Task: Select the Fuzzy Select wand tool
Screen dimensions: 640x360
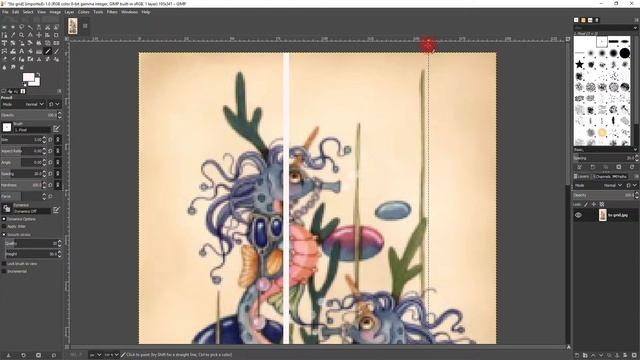Action: coord(30,27)
